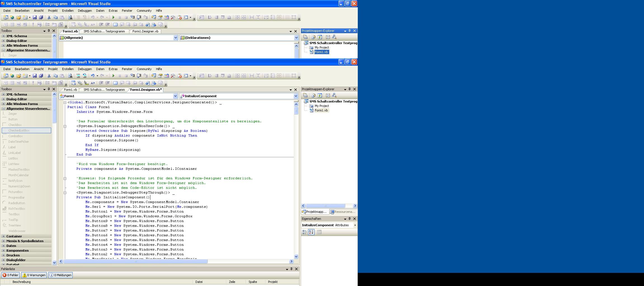Toggle the 0 Warnungen warnings filter
644x286 pixels.
pyautogui.click(x=34, y=275)
